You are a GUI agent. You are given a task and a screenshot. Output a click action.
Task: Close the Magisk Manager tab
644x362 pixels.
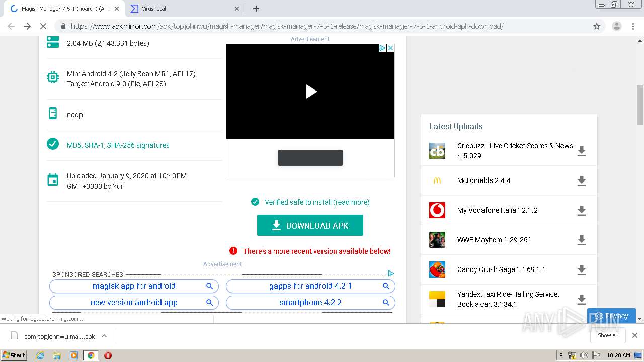click(x=116, y=9)
